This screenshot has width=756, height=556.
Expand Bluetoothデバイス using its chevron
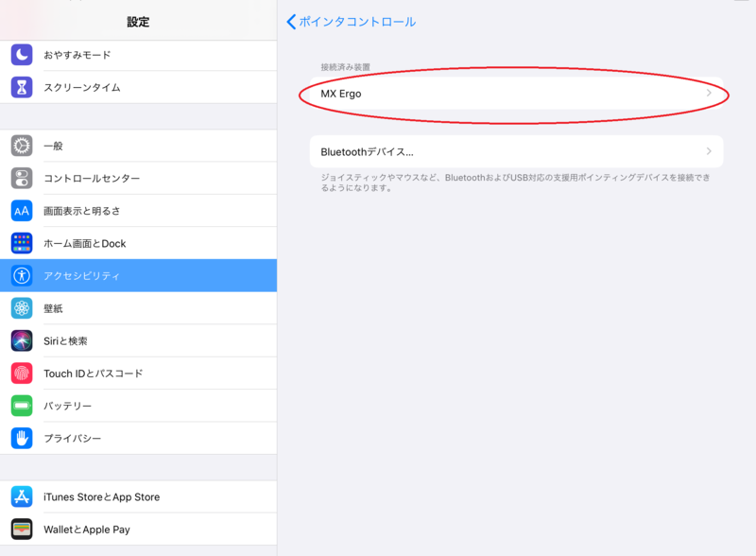coord(712,150)
